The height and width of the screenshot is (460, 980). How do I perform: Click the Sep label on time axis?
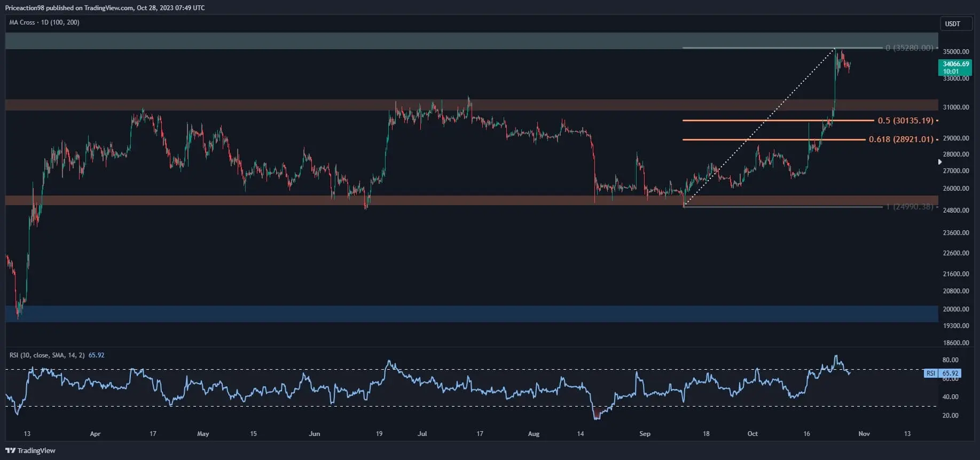[645, 434]
